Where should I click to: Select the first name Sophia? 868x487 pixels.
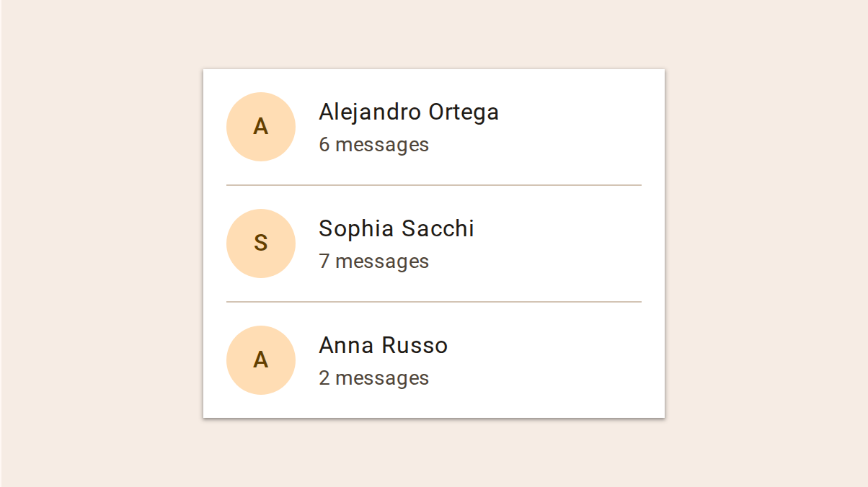point(357,229)
